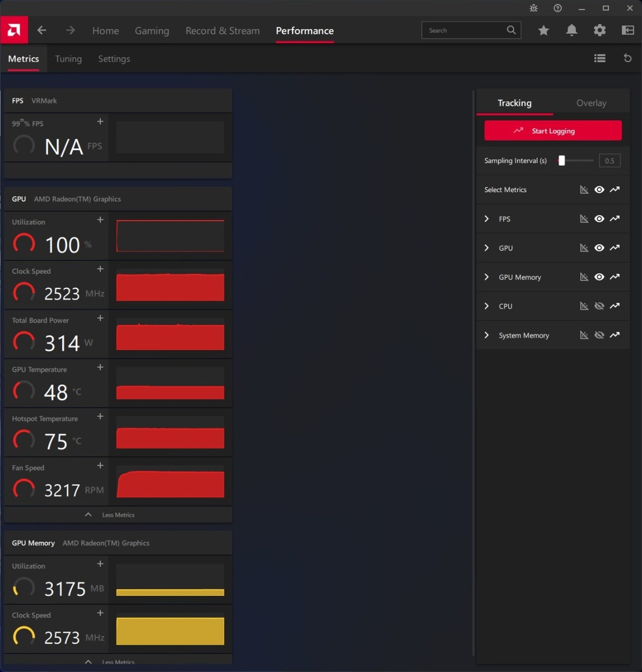
Task: Adjust the Sampling Interval slider handle
Action: point(562,161)
